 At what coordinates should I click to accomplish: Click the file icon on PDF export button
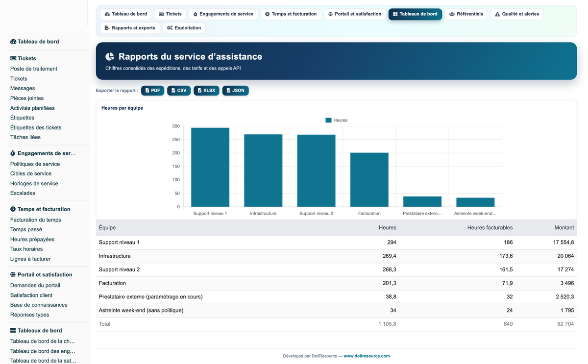pyautogui.click(x=147, y=91)
